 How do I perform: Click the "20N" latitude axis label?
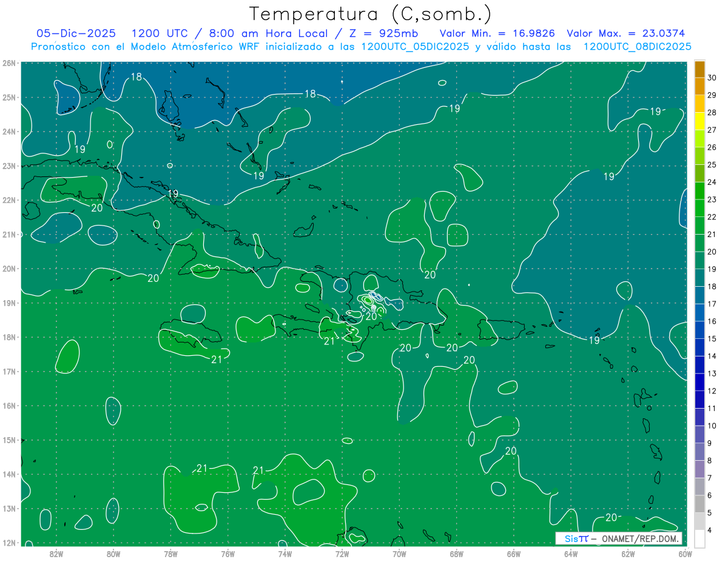(9, 269)
